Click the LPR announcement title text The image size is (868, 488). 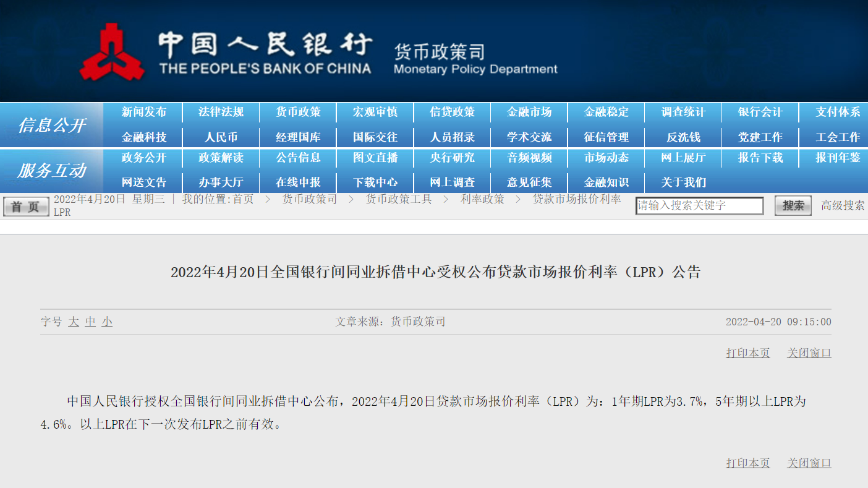[x=436, y=272]
